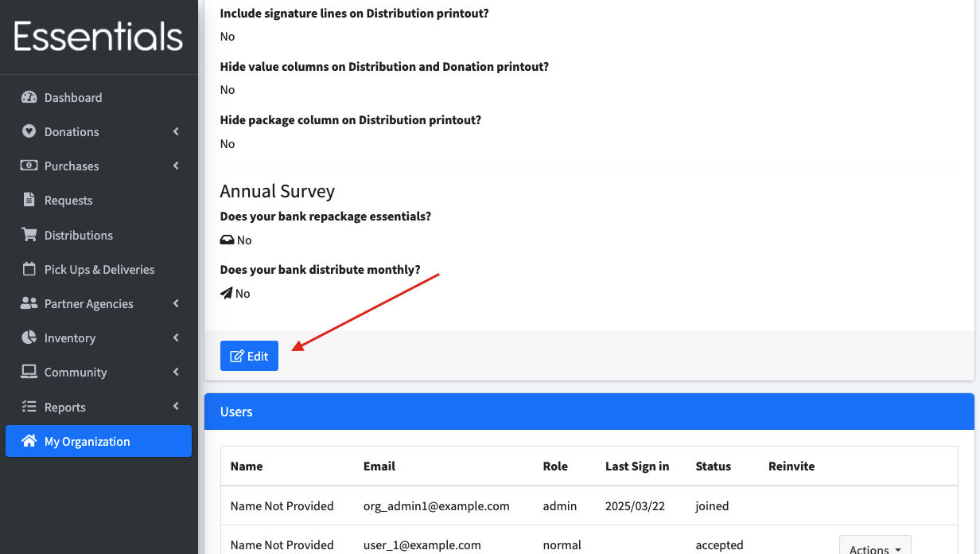Click the Dashboard gauge icon
The width and height of the screenshot is (980, 554).
[x=29, y=97]
